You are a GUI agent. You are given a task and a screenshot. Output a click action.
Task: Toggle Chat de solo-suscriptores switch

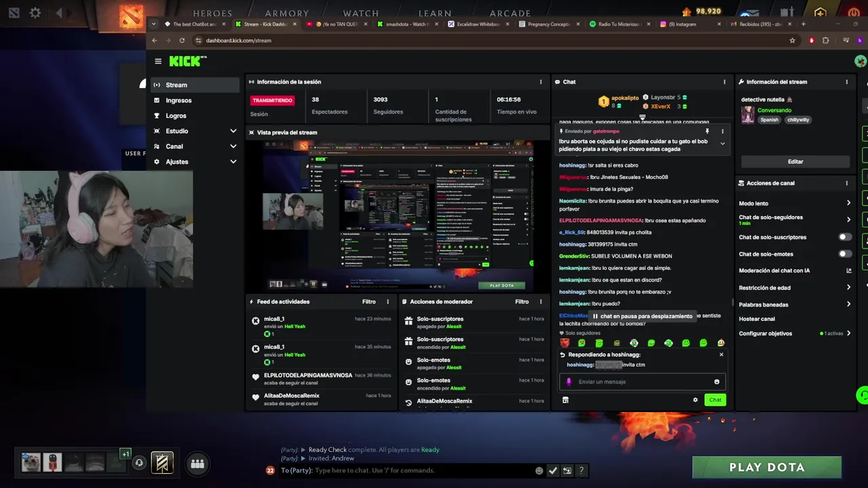coord(844,237)
